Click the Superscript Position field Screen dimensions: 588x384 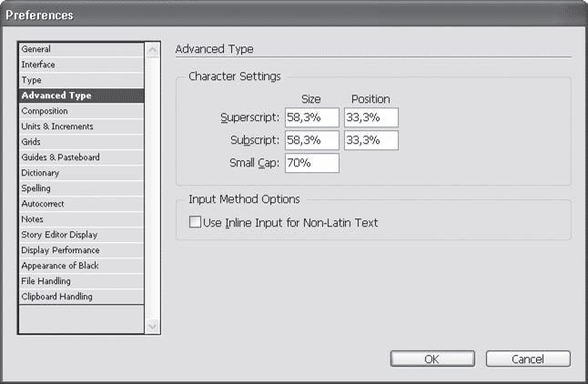click(x=371, y=118)
